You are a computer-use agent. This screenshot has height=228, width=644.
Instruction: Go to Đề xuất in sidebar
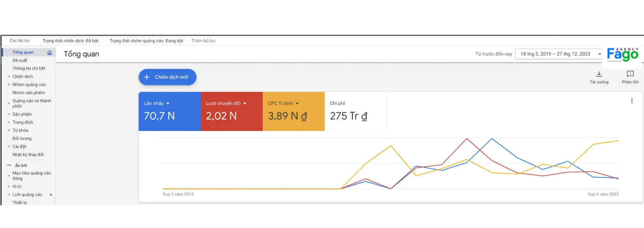20,61
